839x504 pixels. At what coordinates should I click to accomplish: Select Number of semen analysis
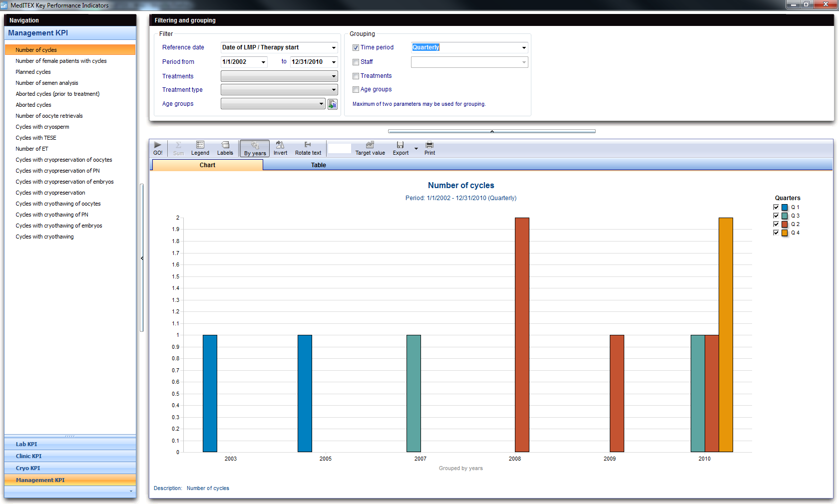(x=47, y=83)
